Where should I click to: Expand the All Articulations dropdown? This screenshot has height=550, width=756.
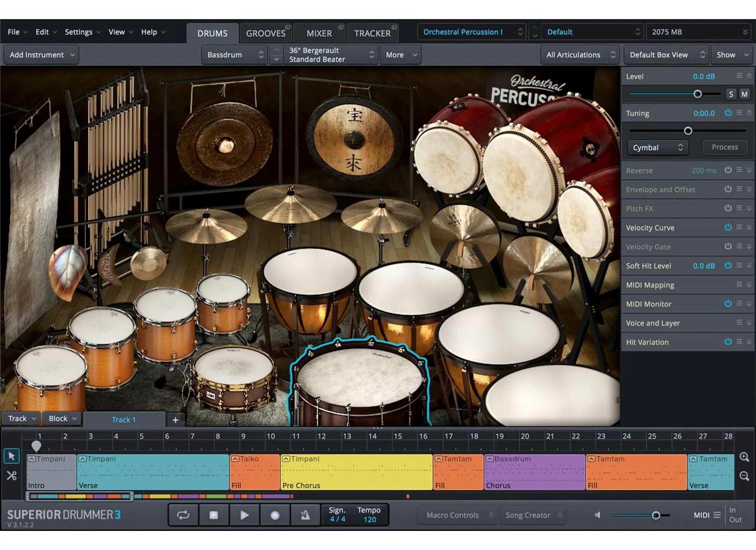[x=579, y=55]
